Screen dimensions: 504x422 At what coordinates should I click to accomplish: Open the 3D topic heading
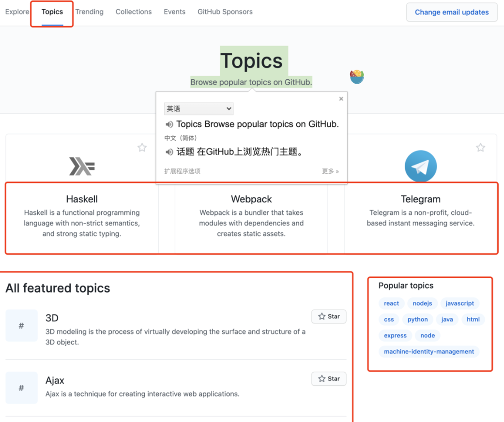pyautogui.click(x=52, y=318)
